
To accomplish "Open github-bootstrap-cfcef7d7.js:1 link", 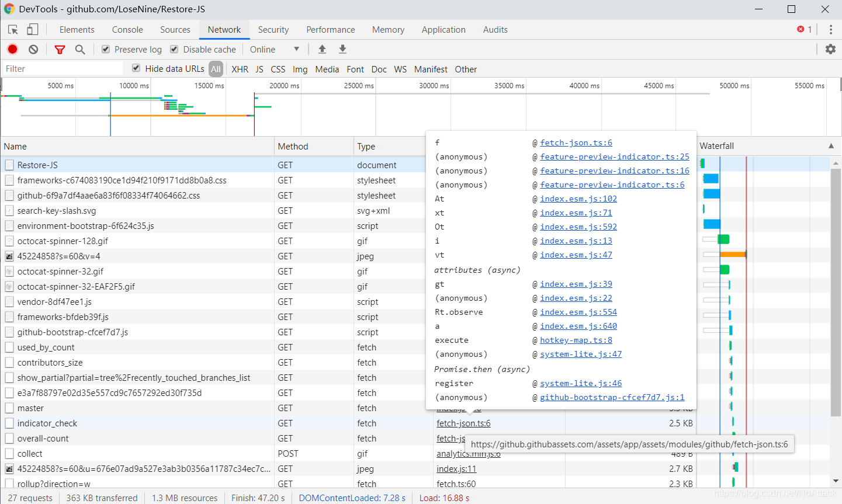I will point(612,397).
